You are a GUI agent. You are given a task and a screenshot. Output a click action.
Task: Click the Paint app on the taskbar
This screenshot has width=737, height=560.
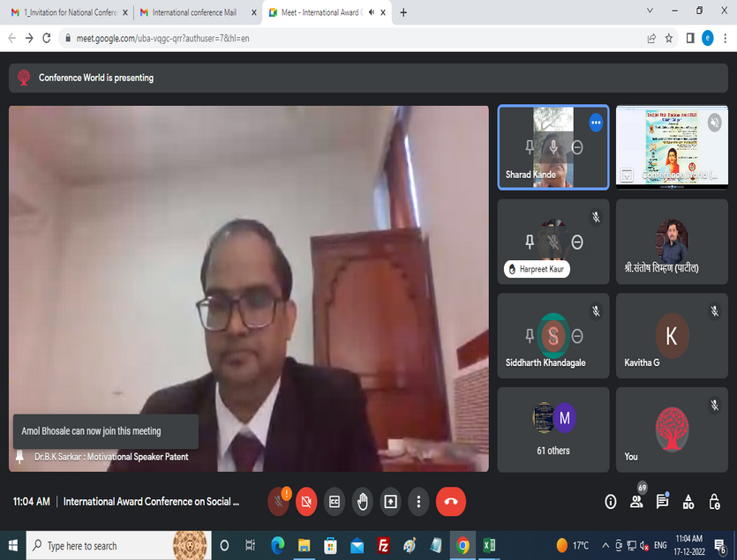click(x=410, y=545)
